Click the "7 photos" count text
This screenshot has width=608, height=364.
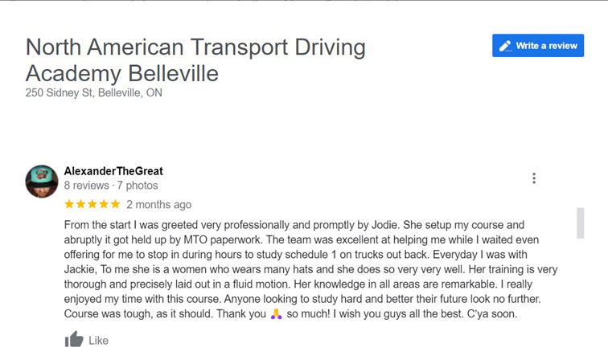coord(138,186)
